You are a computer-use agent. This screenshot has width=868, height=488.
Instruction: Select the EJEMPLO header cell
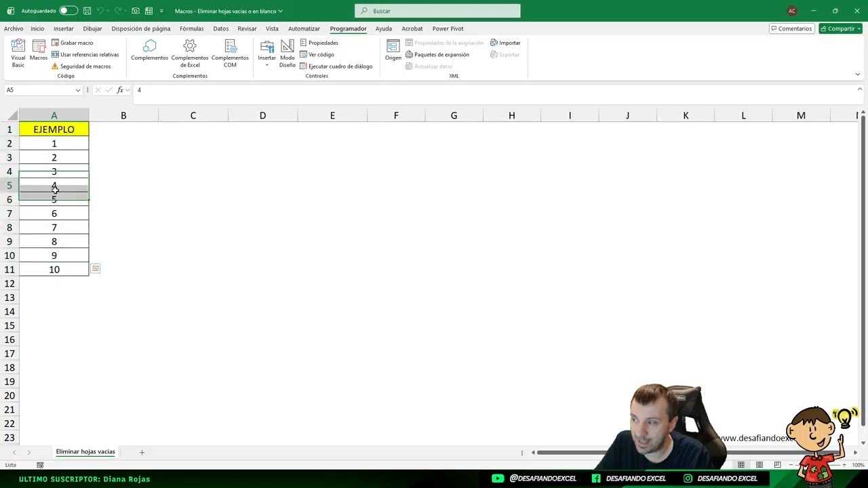click(x=54, y=129)
